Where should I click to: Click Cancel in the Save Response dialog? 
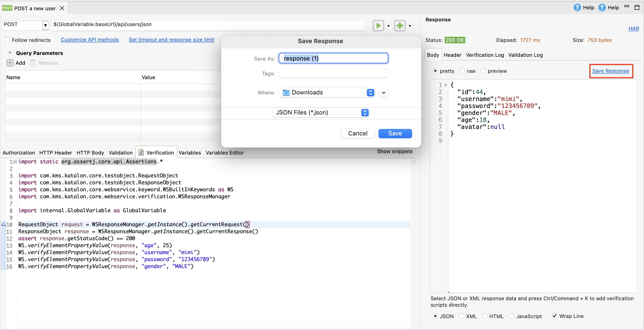(358, 133)
